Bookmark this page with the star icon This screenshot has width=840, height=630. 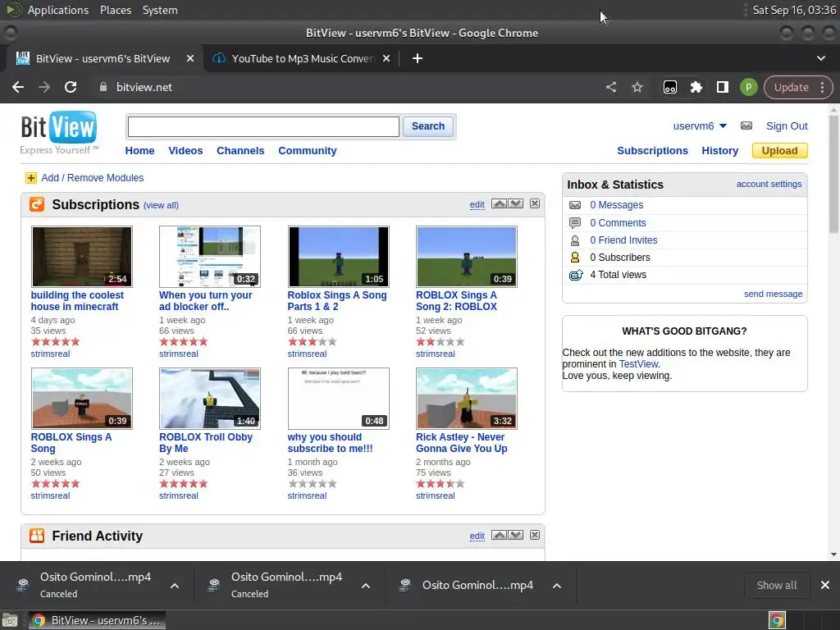click(637, 87)
